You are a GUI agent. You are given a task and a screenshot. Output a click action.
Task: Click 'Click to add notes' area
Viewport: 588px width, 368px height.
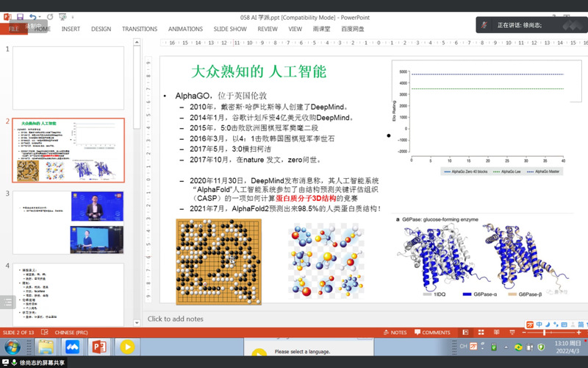176,319
